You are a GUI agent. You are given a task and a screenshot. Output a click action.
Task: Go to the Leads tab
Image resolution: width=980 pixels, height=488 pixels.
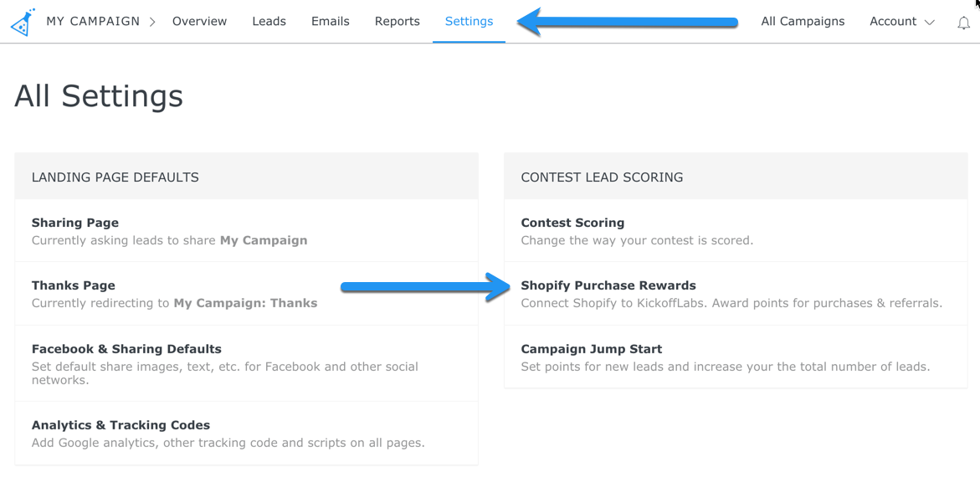269,22
